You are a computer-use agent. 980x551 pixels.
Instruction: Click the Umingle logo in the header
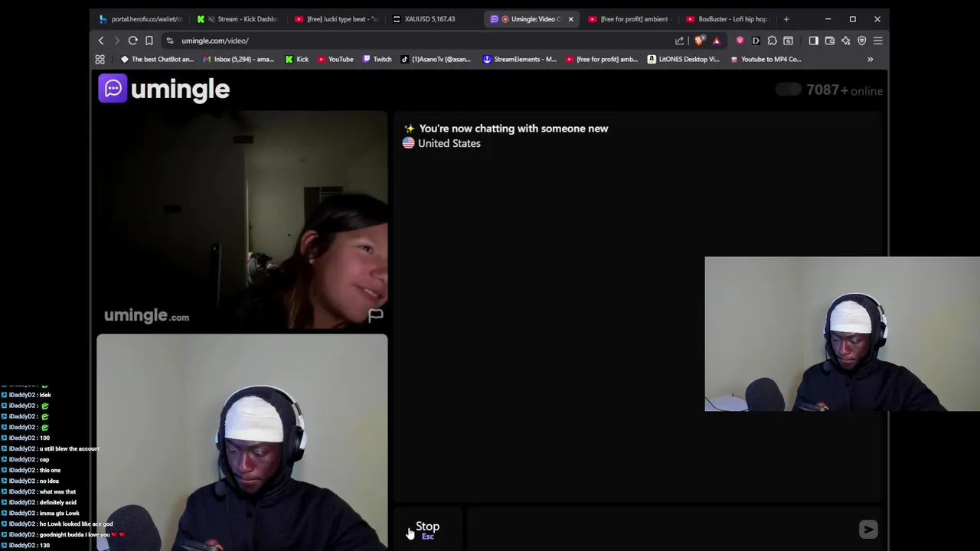(164, 89)
